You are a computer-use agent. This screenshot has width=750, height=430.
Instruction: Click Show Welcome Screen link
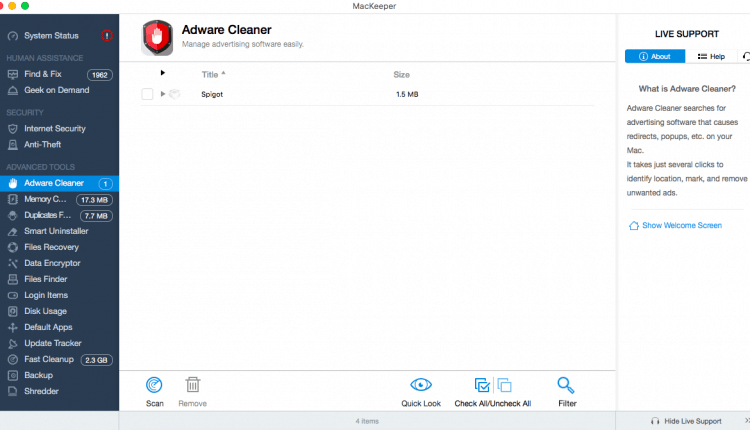coord(675,225)
